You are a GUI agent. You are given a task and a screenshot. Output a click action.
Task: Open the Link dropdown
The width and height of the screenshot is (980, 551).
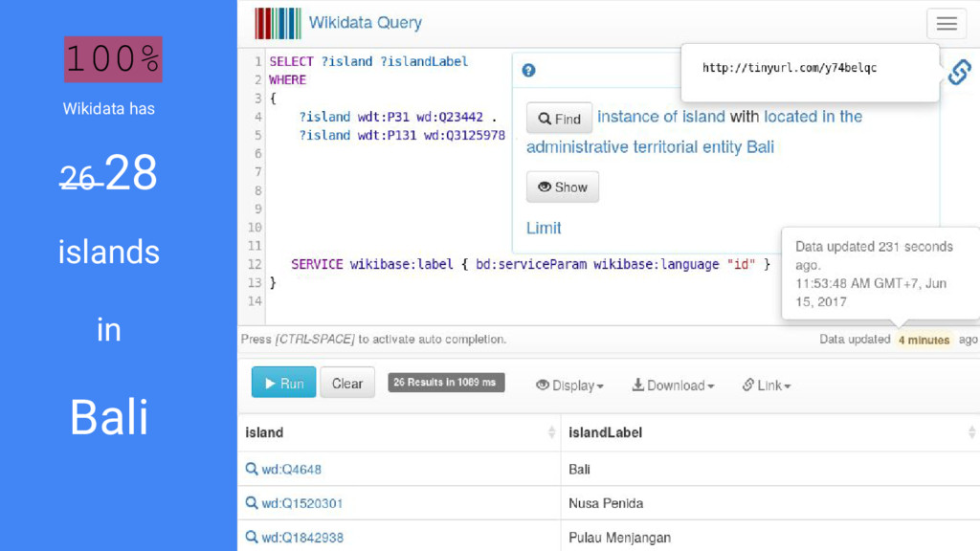pyautogui.click(x=767, y=386)
